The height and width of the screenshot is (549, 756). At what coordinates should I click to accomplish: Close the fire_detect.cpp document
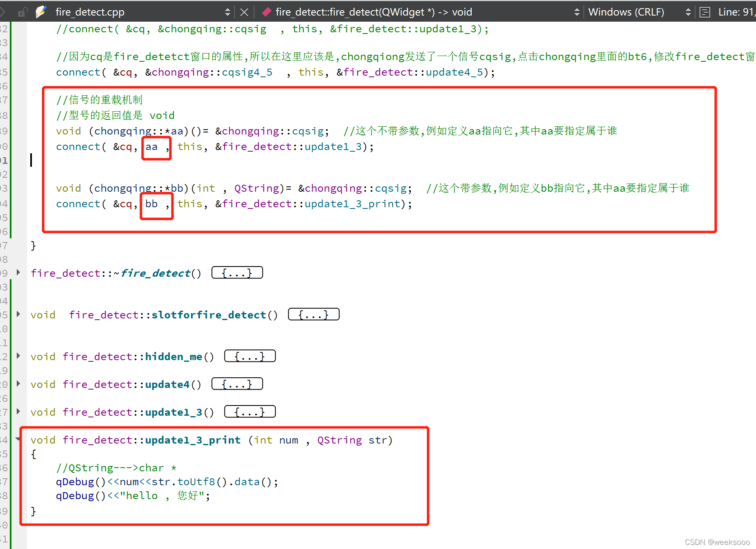[244, 12]
